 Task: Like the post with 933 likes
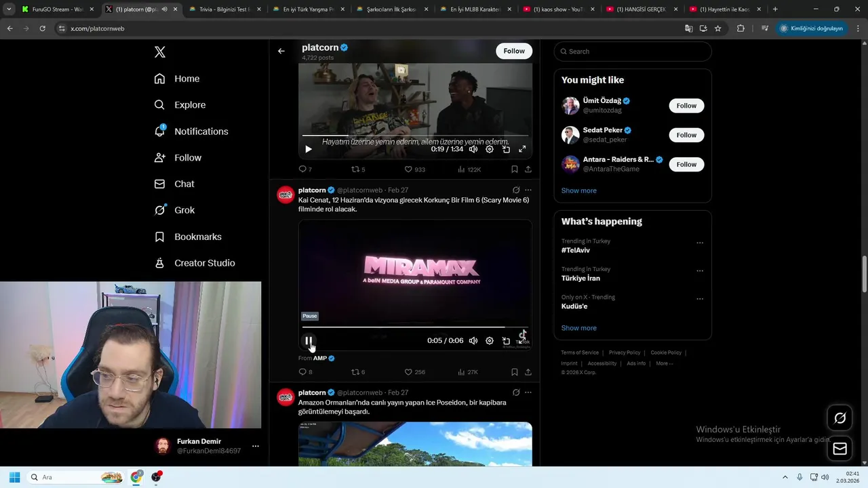pyautogui.click(x=414, y=169)
